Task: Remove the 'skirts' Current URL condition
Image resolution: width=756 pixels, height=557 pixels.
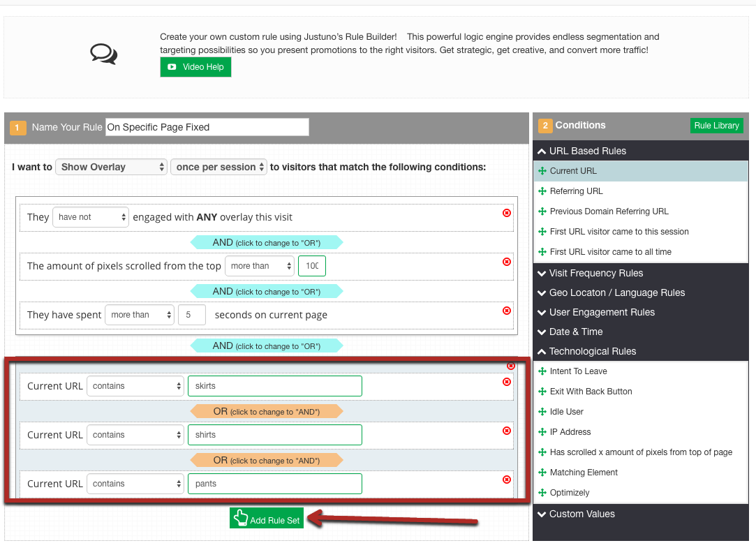Action: click(507, 382)
